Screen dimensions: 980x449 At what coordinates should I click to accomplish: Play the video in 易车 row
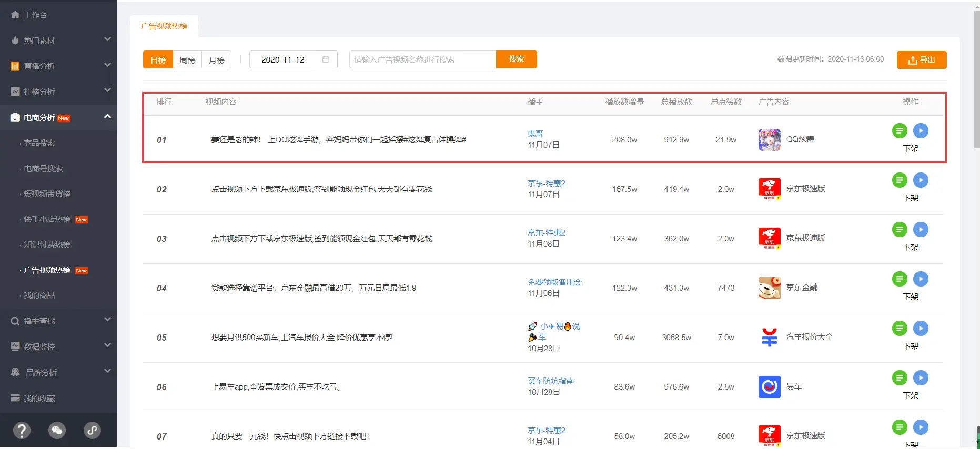coord(921,377)
